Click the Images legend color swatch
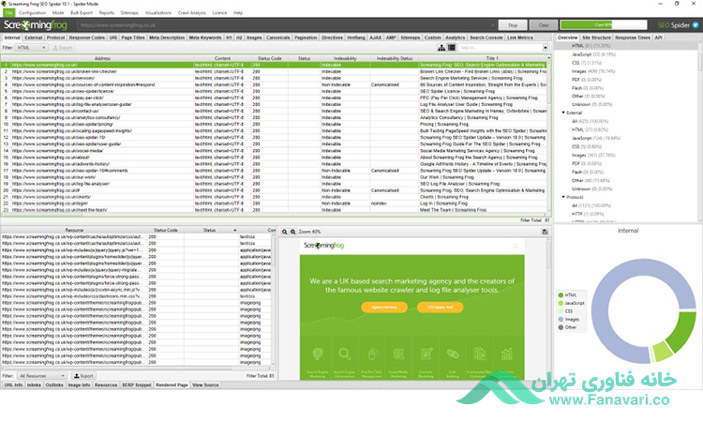 [x=560, y=319]
